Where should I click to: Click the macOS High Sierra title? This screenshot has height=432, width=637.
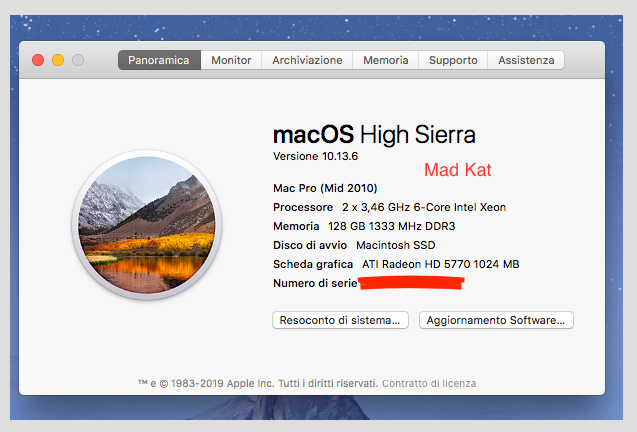tap(374, 135)
